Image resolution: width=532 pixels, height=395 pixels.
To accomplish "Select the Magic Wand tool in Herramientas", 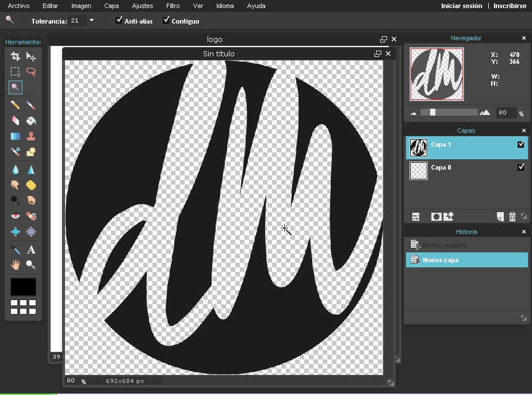I will (16, 87).
